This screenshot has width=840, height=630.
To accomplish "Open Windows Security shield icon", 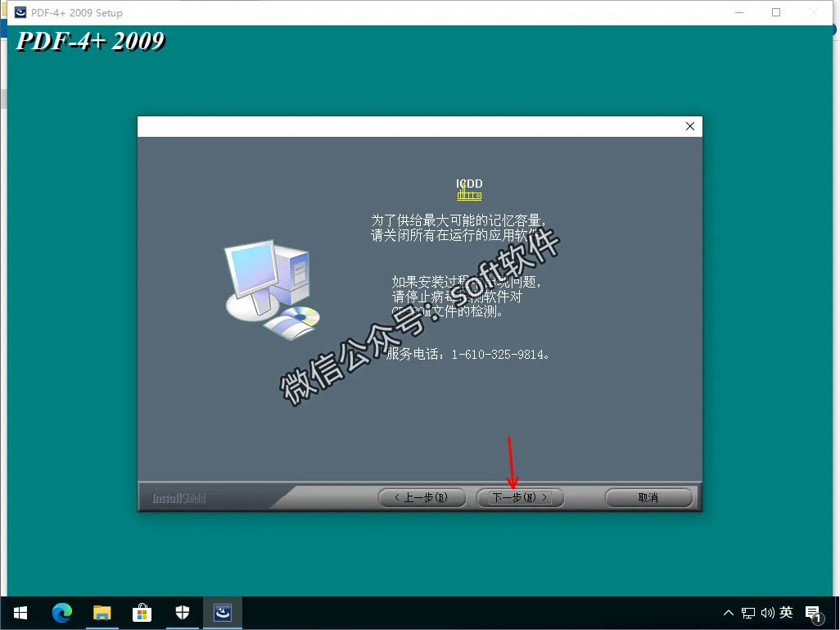I will (x=182, y=613).
